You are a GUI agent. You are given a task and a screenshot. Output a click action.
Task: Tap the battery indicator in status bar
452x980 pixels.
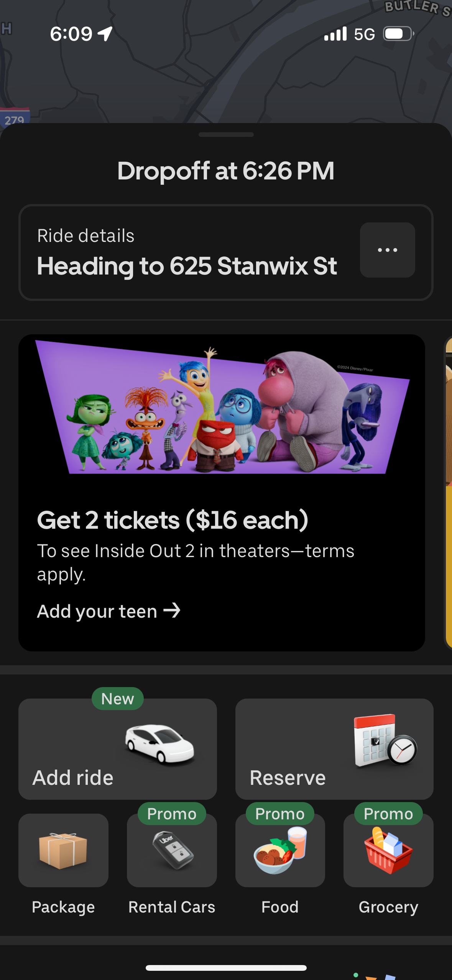399,34
